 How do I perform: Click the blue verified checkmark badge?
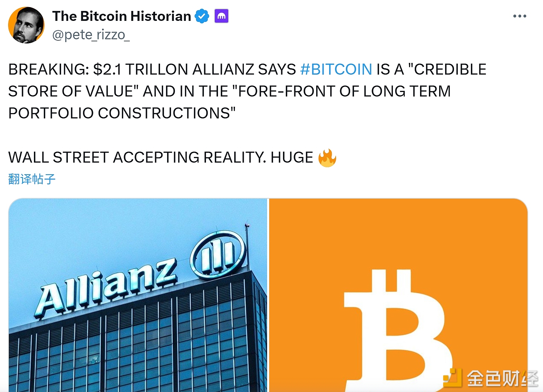point(202,16)
